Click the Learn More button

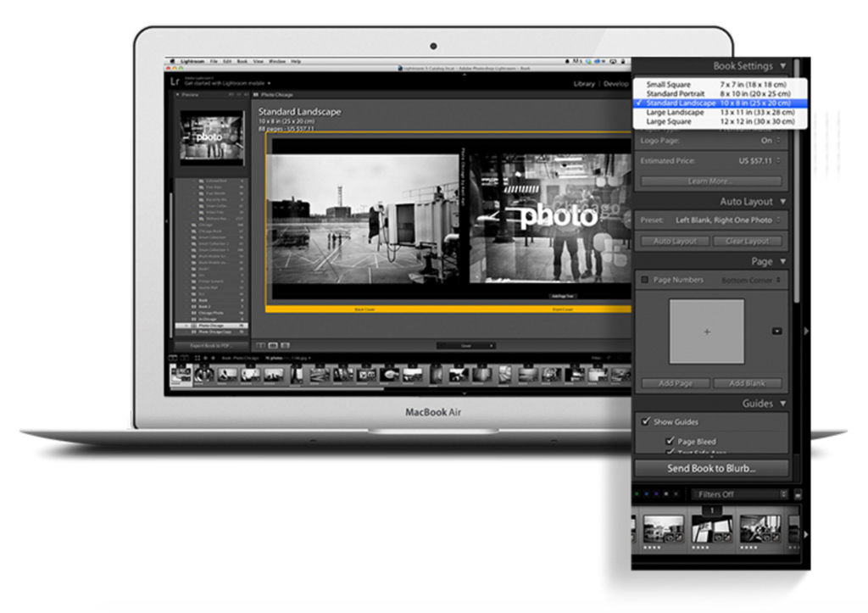click(x=711, y=181)
